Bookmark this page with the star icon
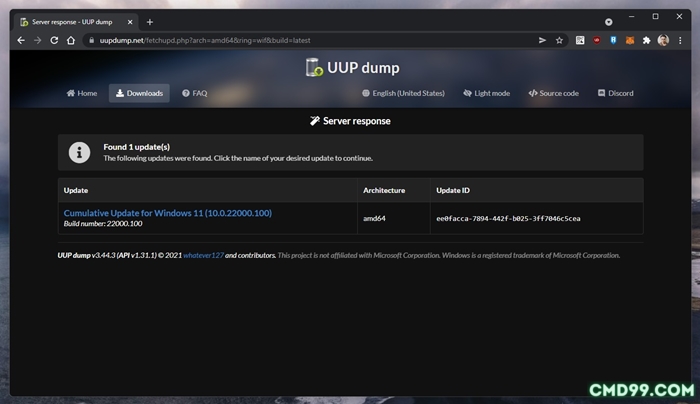This screenshot has height=404, width=700. pyautogui.click(x=559, y=40)
